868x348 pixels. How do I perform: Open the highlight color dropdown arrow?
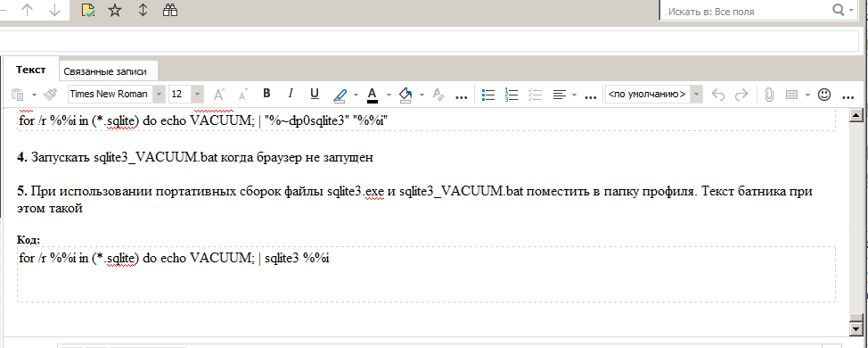[356, 95]
